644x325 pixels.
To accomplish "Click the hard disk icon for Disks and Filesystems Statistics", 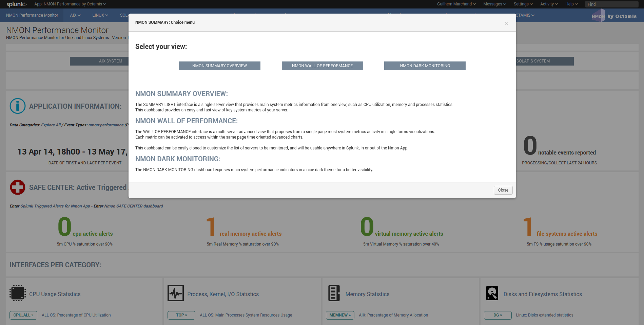I will [x=492, y=293].
